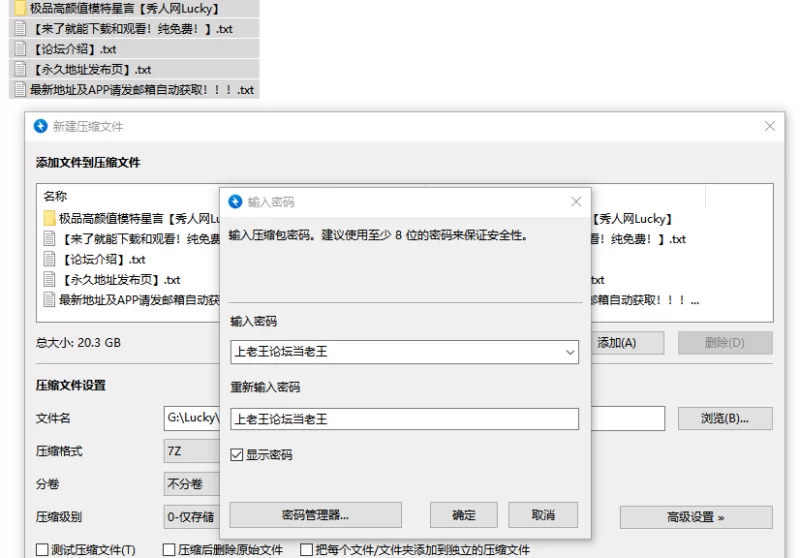
Task: Click file icon beside 【永久地址发布页】.txt in dialog list
Action: [49, 280]
